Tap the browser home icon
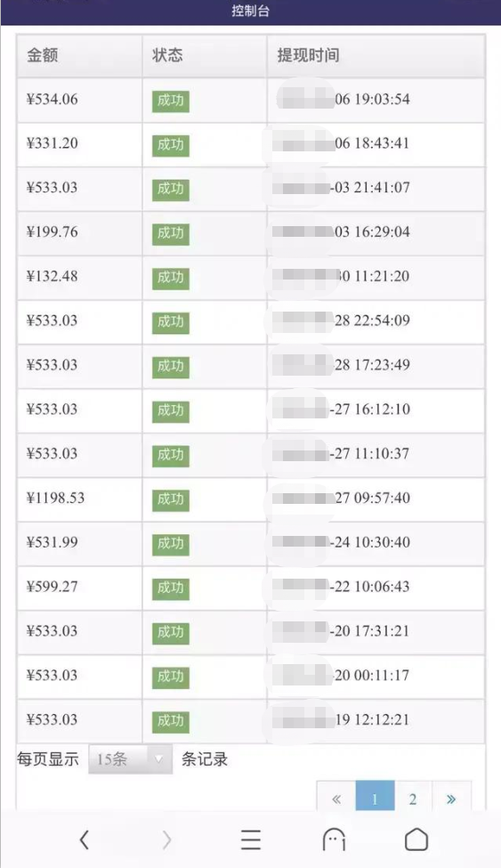 pos(416,840)
